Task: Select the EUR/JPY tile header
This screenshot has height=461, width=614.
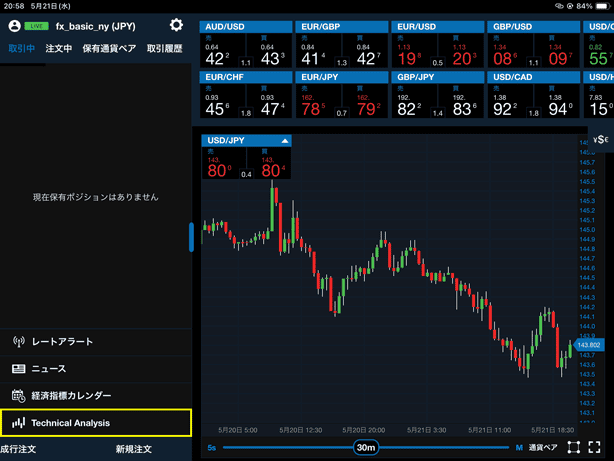Action: [x=342, y=77]
